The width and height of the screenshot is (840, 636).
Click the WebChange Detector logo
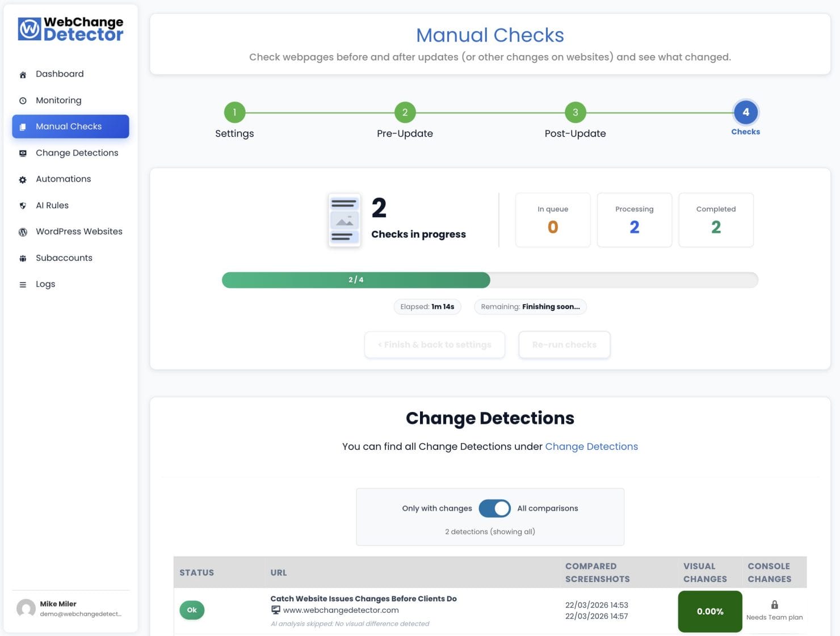[x=70, y=28]
